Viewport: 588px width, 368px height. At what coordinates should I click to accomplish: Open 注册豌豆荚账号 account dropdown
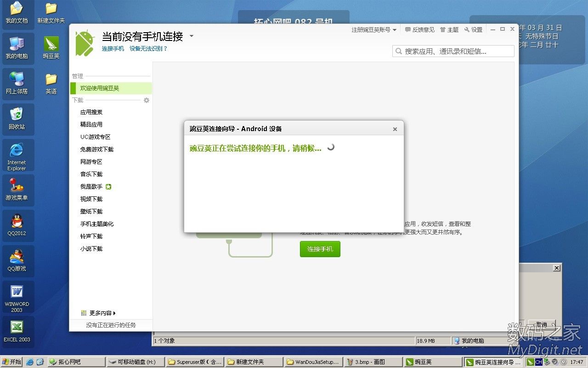[374, 29]
